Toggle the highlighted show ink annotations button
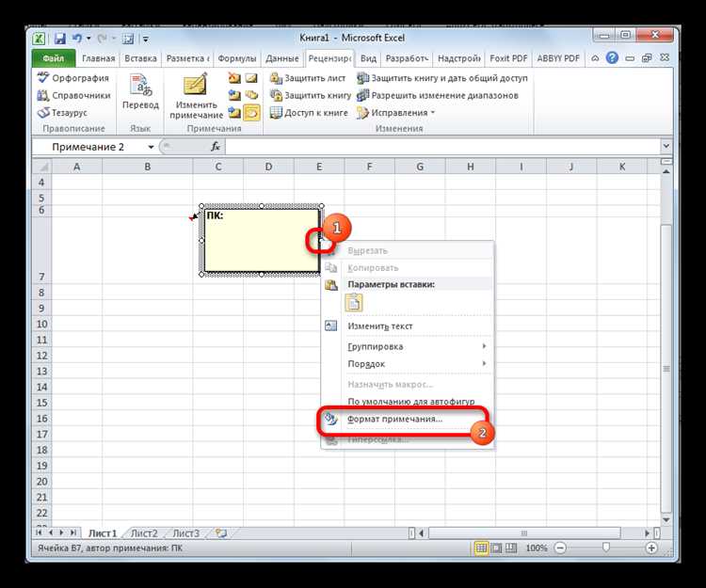Viewport: 706px width, 588px height. [251, 113]
